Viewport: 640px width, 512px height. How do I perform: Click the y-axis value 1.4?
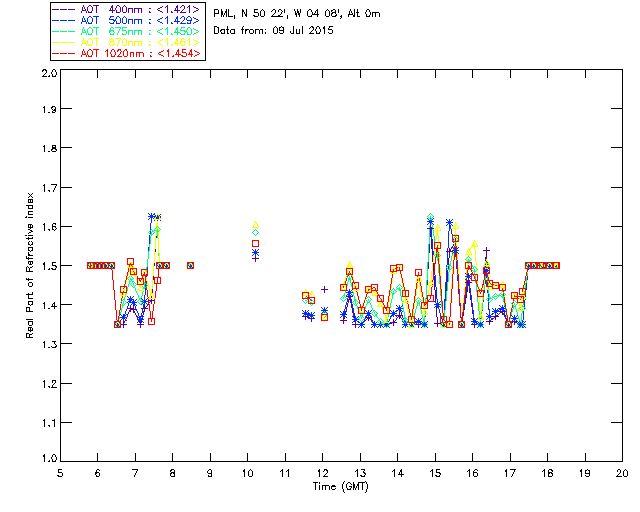[x=49, y=305]
